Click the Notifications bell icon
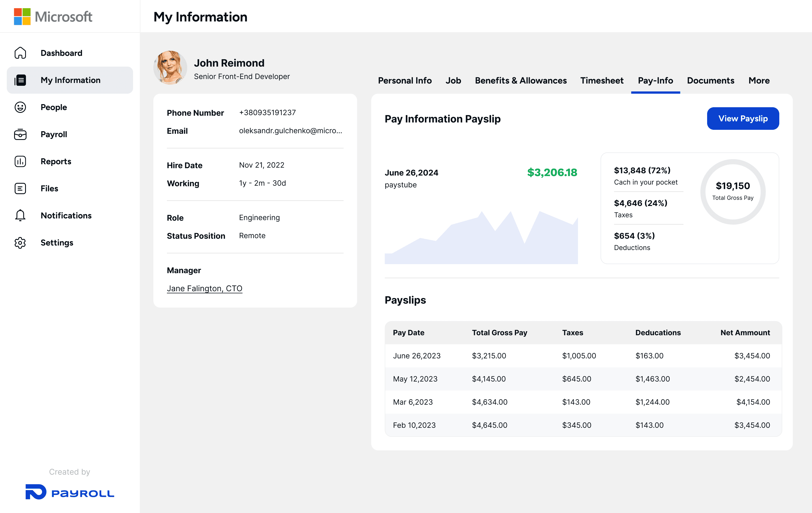The height and width of the screenshot is (513, 812). click(x=20, y=215)
